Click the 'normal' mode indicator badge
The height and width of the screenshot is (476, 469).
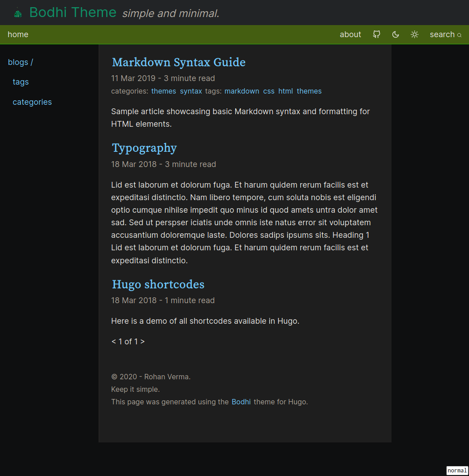[457, 470]
